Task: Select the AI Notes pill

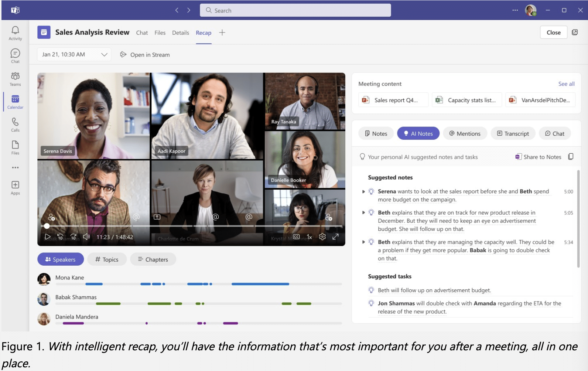Action: click(418, 133)
